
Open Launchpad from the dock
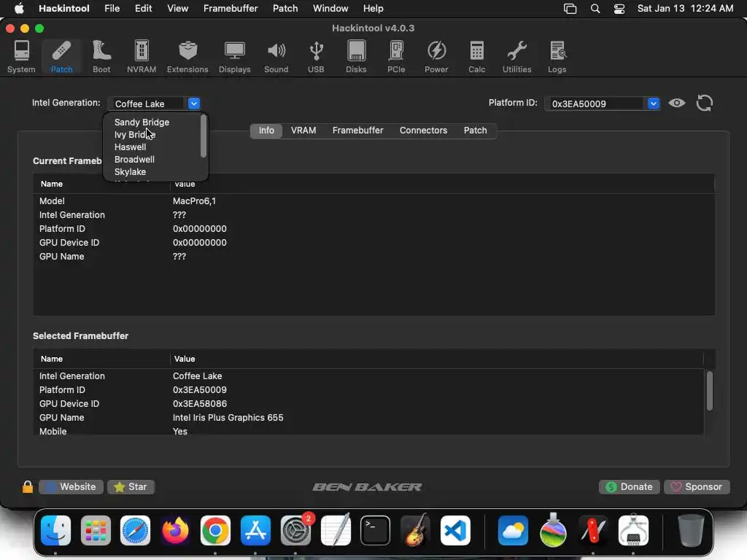(96, 530)
